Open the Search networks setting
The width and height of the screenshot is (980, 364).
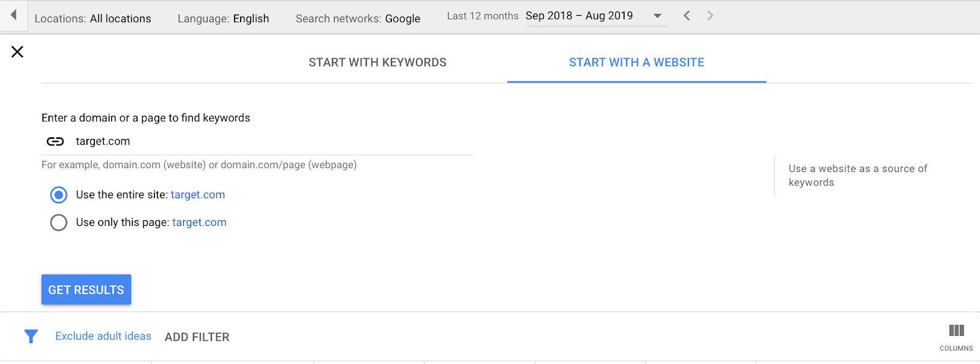point(358,18)
